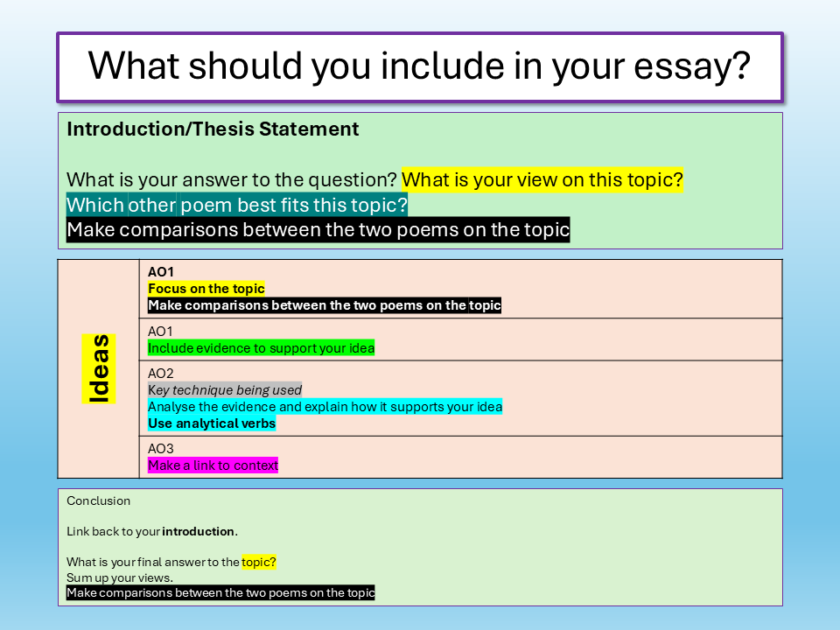Click the 'AO3' row label

point(161,449)
